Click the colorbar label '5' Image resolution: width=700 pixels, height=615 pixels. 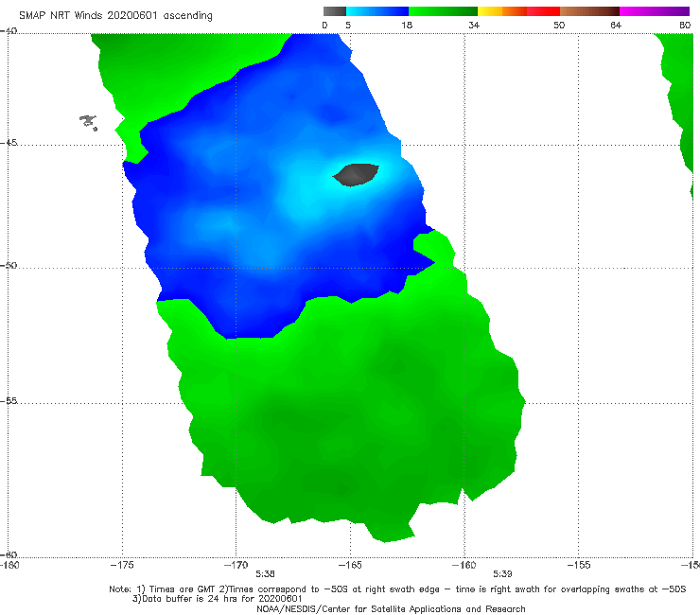click(x=348, y=26)
